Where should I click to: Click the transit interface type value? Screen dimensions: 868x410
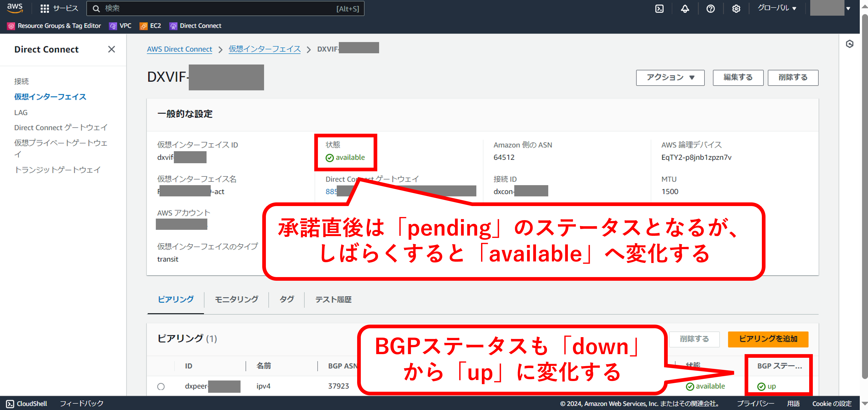[168, 259]
